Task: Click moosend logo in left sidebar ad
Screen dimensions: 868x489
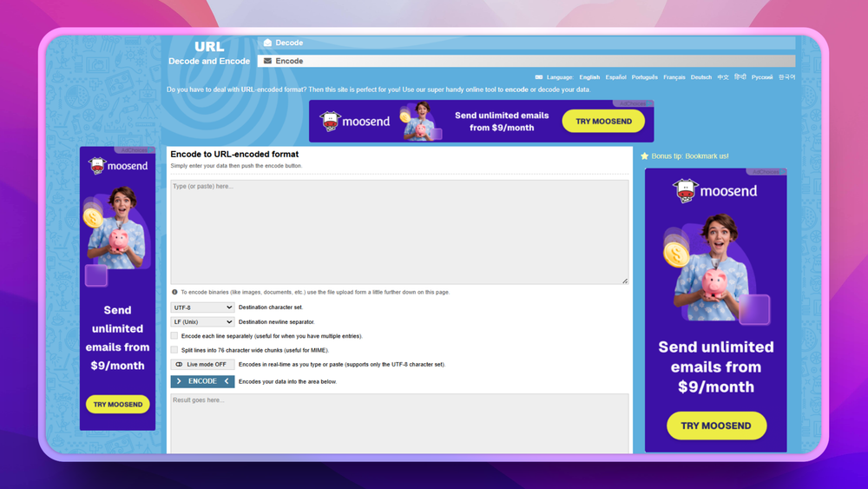Action: coord(118,166)
